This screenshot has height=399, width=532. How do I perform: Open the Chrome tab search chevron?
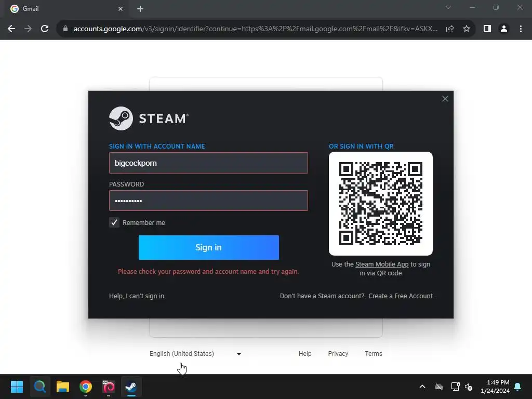(x=448, y=7)
